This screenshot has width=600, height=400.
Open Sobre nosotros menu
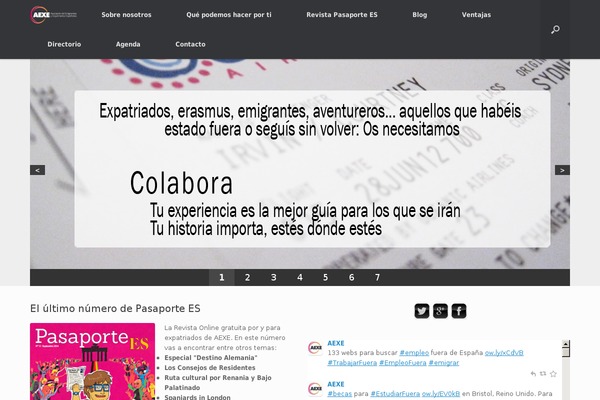pyautogui.click(x=126, y=15)
